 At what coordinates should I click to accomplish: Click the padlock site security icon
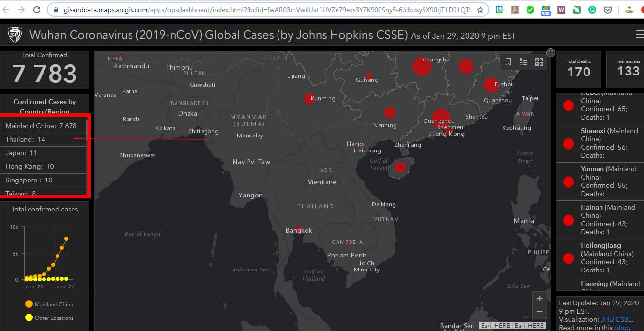tap(57, 10)
